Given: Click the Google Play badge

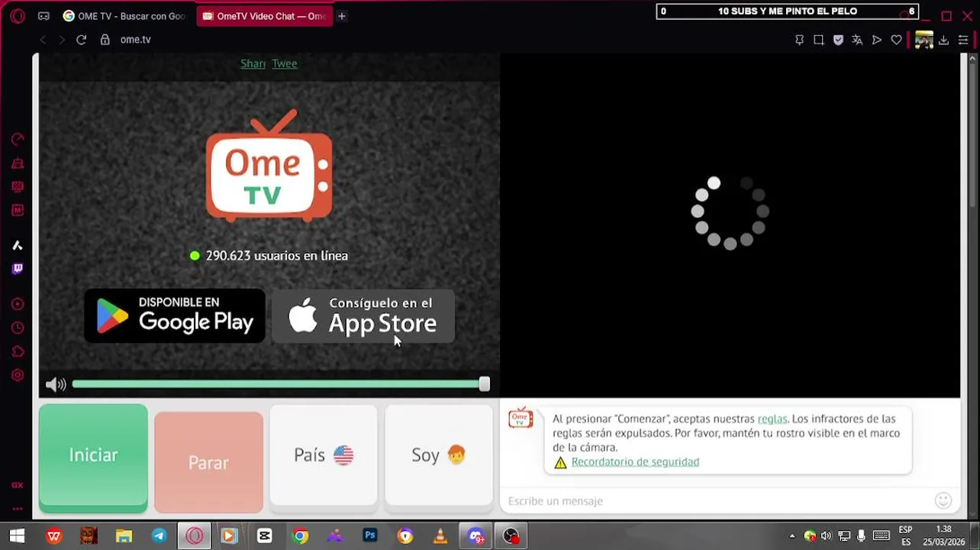Looking at the screenshot, I should (175, 315).
